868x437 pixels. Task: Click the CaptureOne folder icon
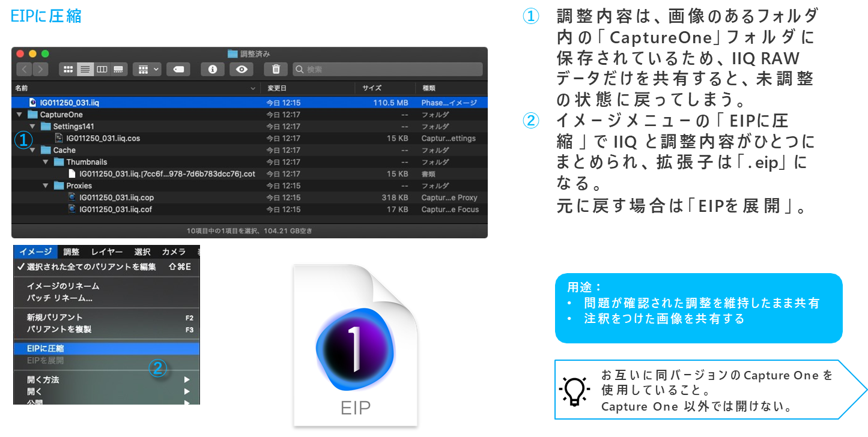32,115
